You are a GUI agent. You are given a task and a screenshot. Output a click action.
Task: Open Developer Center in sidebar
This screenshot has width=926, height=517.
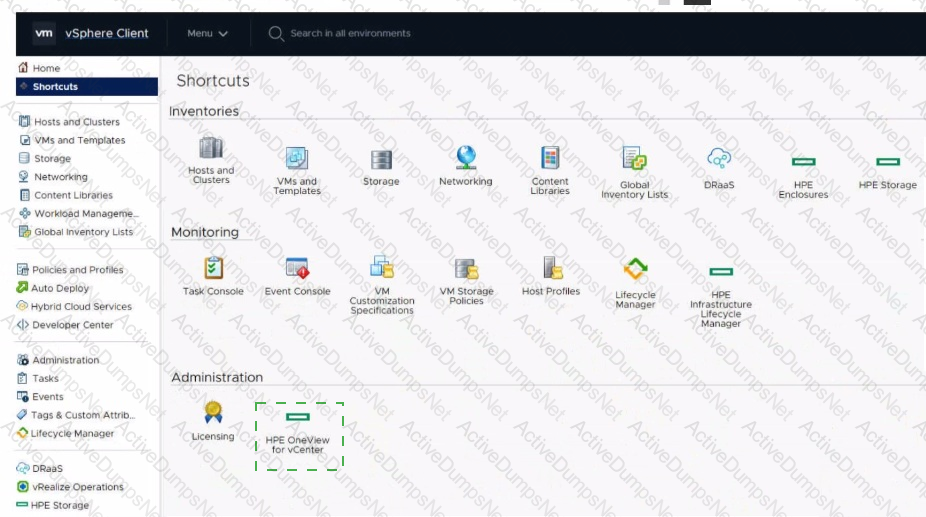[72, 325]
